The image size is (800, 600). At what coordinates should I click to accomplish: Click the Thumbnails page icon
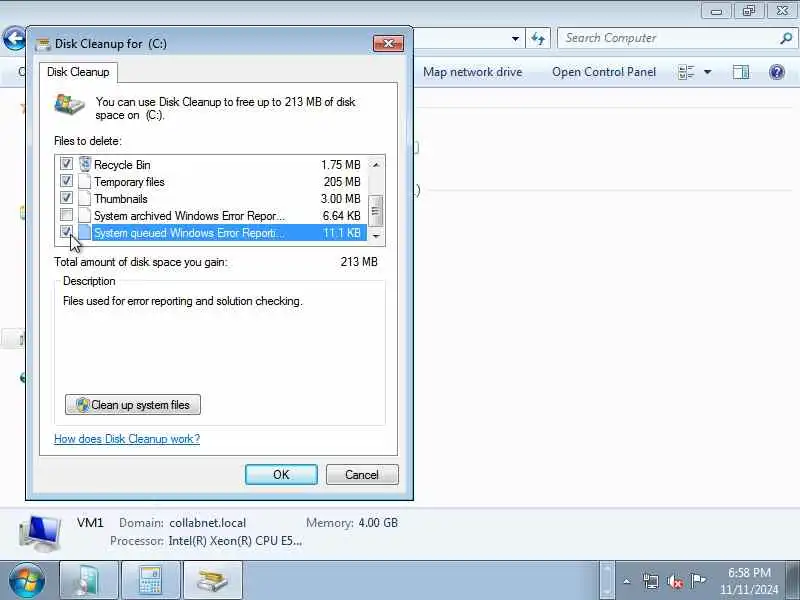click(x=85, y=198)
